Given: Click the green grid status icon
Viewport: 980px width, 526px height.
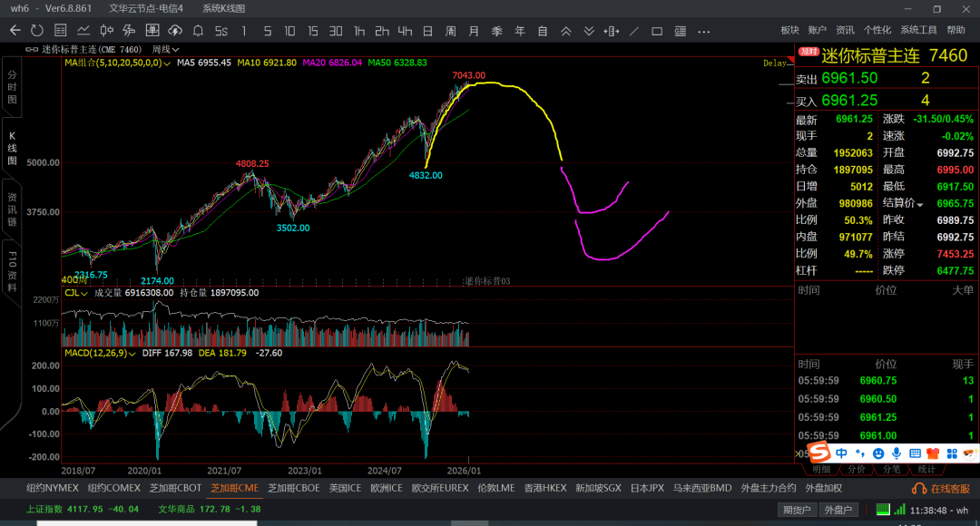Looking at the screenshot, I should 883,509.
